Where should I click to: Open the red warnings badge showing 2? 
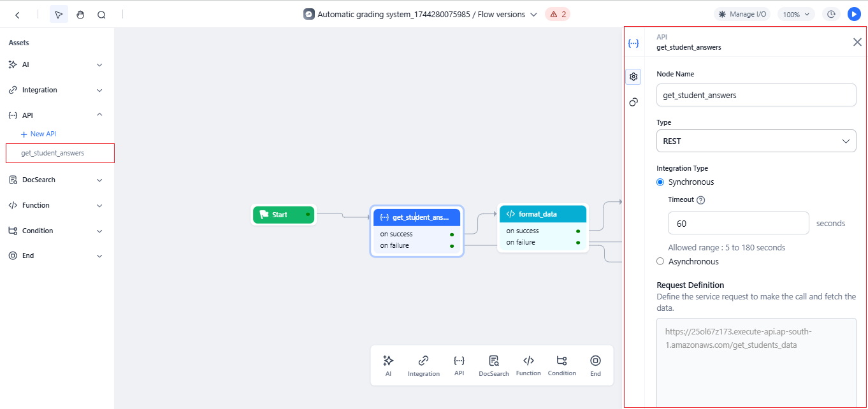click(558, 14)
